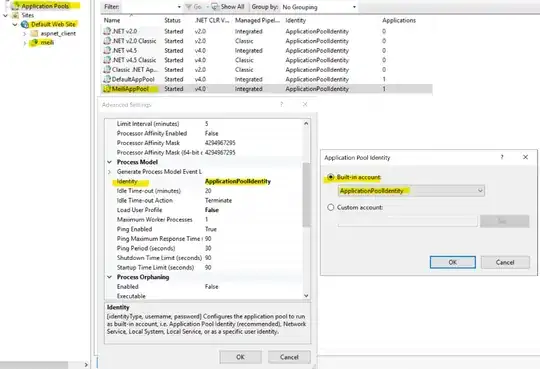This screenshot has width=540, height=369.
Task: Sort by the Identity column header
Action: click(295, 20)
